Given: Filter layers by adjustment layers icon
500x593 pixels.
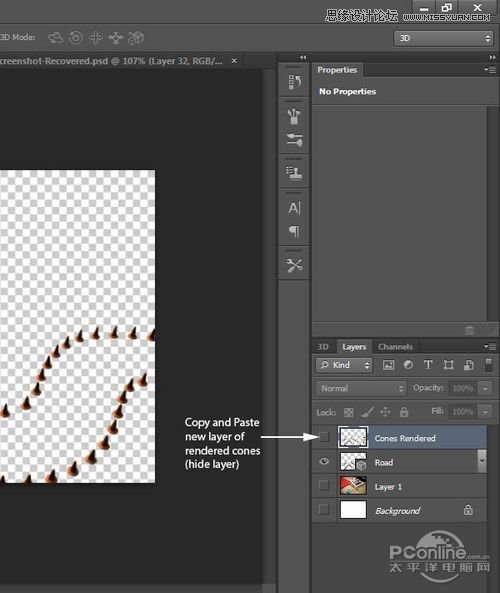Looking at the screenshot, I should click(408, 365).
